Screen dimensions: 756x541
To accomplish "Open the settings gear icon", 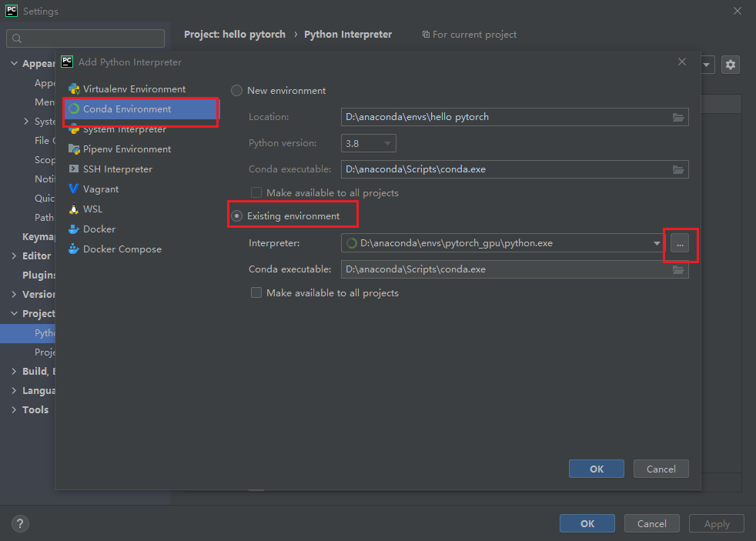I will [x=730, y=65].
